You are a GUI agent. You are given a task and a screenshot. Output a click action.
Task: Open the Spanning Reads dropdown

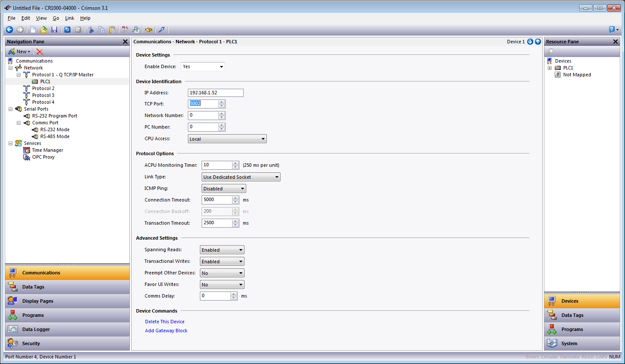tap(222, 250)
